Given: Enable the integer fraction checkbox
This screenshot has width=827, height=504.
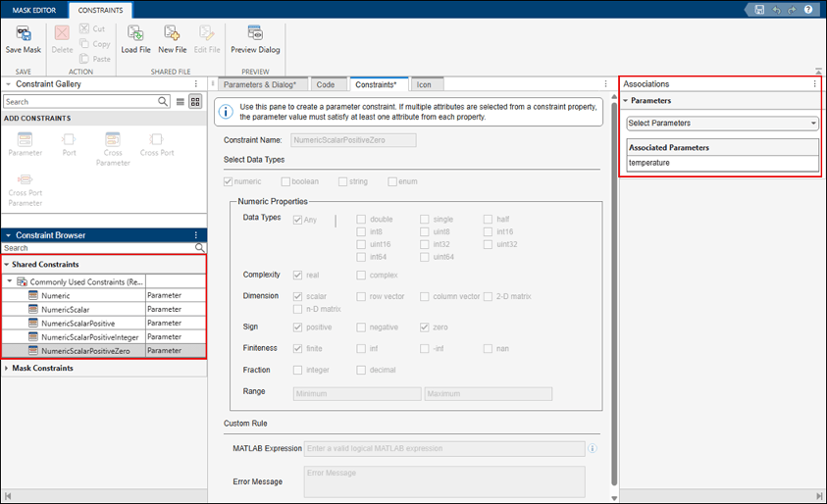Looking at the screenshot, I should pyautogui.click(x=297, y=370).
